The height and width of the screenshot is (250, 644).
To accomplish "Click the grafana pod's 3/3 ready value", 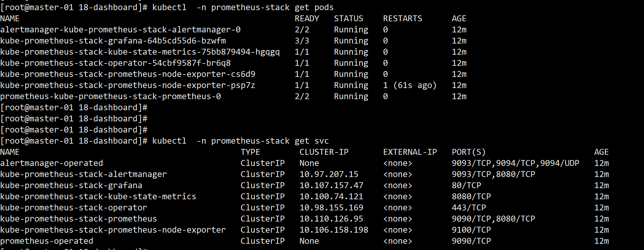I will pyautogui.click(x=302, y=41).
